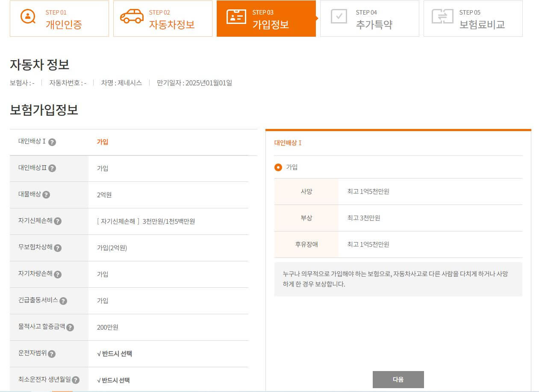Switch to the STEP 02 자동차정보 tab
This screenshot has height=392, width=539.
(x=162, y=18)
